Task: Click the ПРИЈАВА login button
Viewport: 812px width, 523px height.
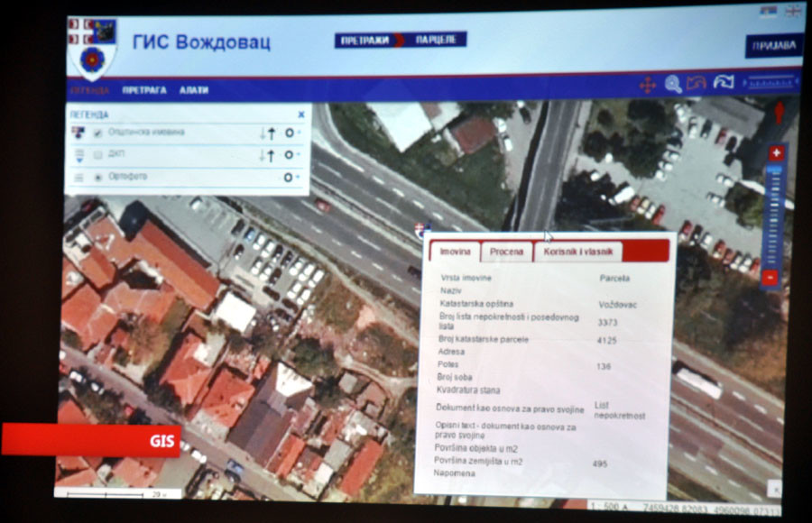Action: [773, 45]
